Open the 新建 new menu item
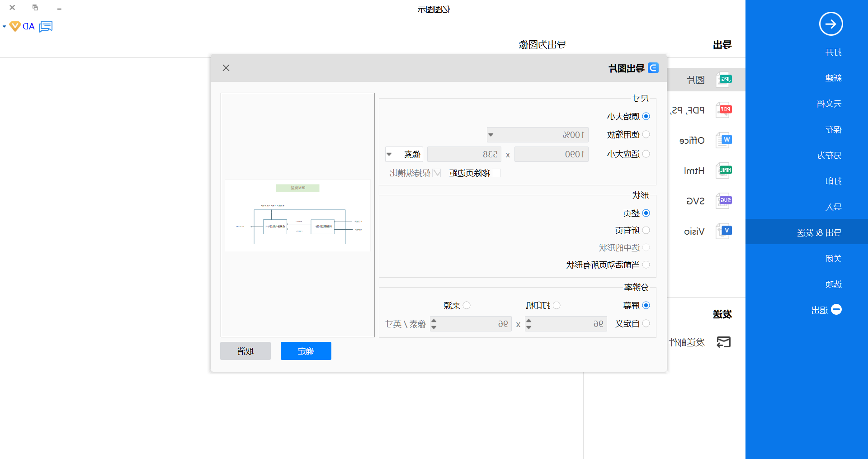The width and height of the screenshot is (868, 459). 833,78
